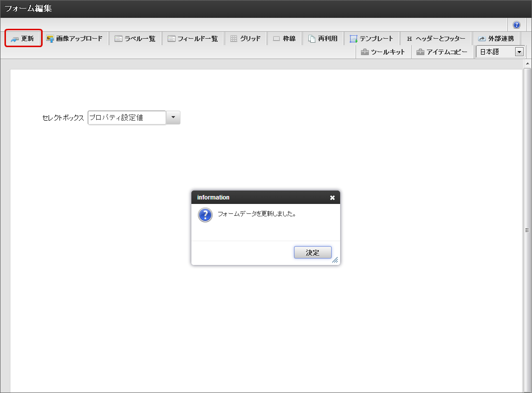This screenshot has height=393, width=532.
Task: Open アイテムコピー item copy
Action: click(442, 52)
